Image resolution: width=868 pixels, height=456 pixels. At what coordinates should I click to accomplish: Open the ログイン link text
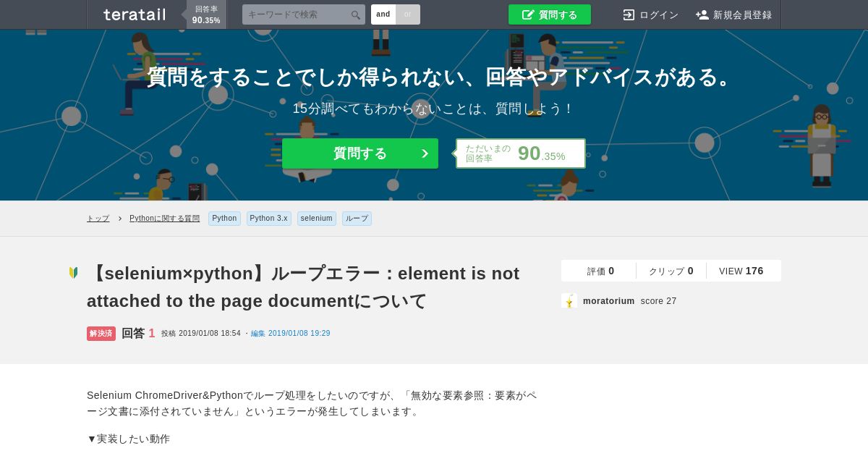tap(659, 14)
